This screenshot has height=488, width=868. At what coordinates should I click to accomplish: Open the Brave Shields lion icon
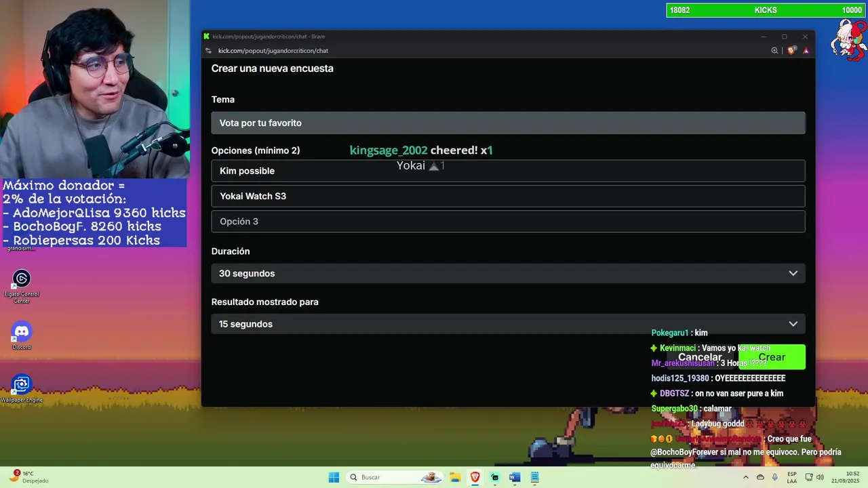[791, 51]
